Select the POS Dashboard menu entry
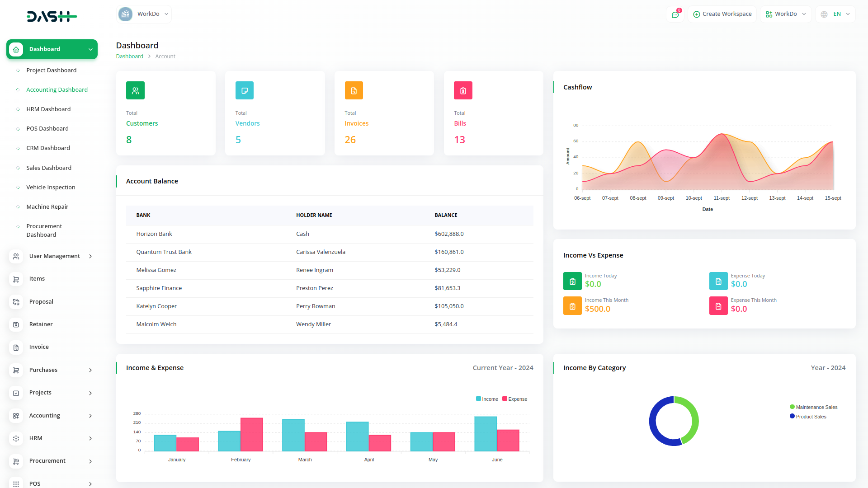The image size is (868, 488). pyautogui.click(x=47, y=128)
